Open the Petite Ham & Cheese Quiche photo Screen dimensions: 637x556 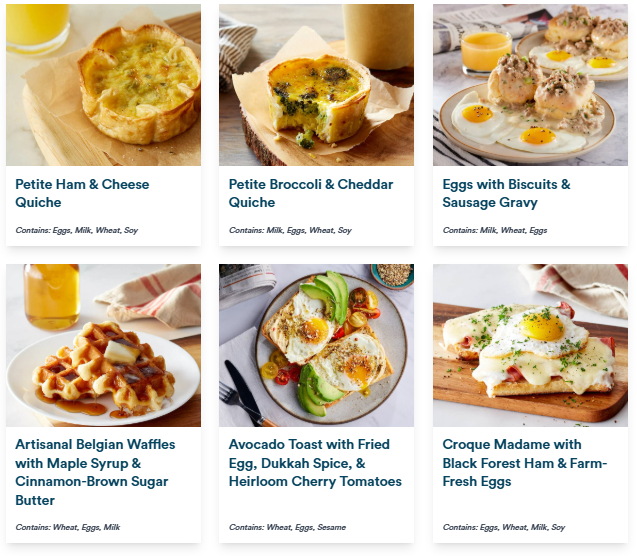[103, 85]
